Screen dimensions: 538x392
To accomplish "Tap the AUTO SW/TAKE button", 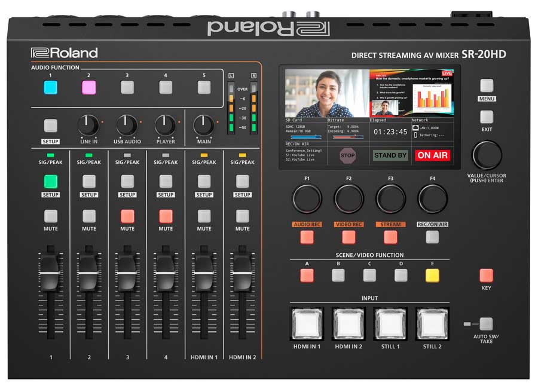I will tap(486, 324).
